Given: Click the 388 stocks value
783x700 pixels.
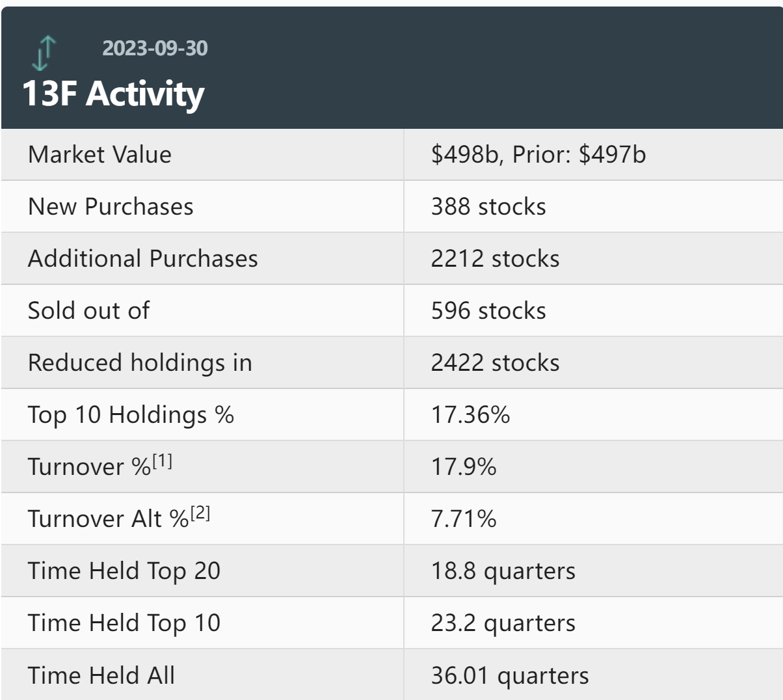Looking at the screenshot, I should pos(488,207).
